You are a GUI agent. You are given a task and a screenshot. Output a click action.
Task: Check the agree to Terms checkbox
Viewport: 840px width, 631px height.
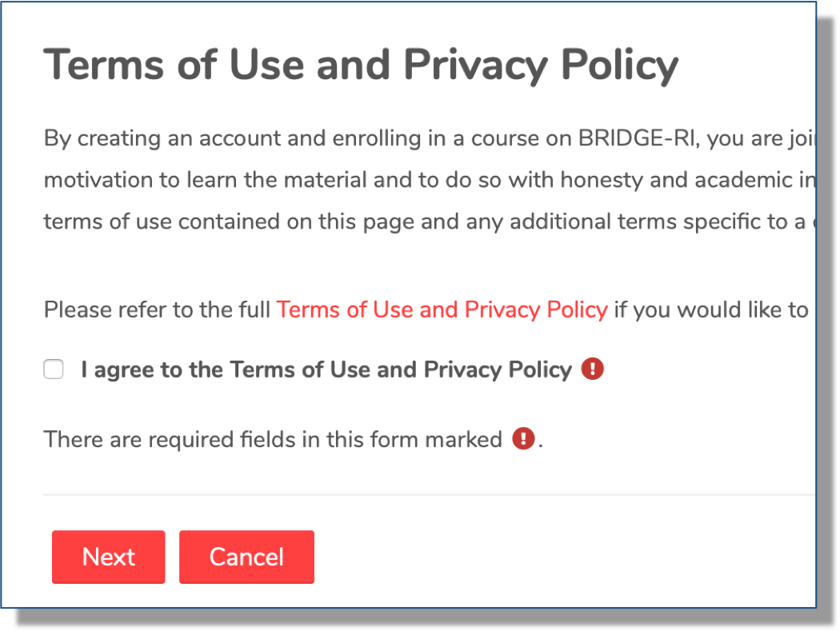pos(54,369)
